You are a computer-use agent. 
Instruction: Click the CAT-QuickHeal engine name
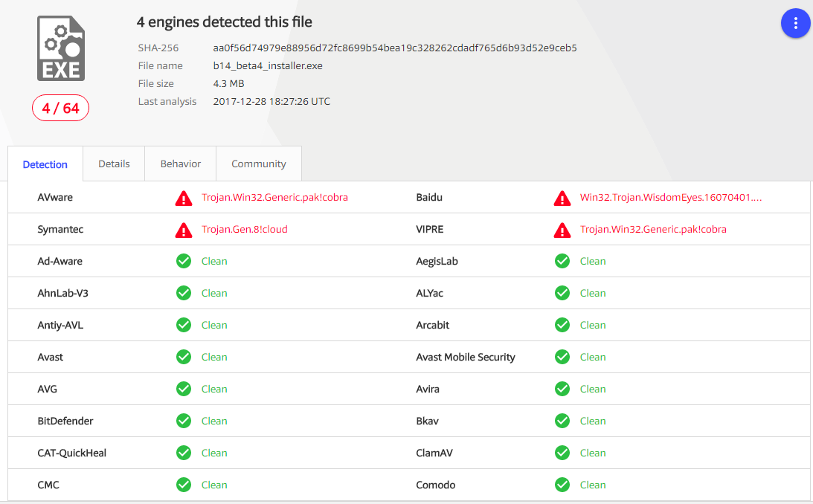pyautogui.click(x=71, y=453)
